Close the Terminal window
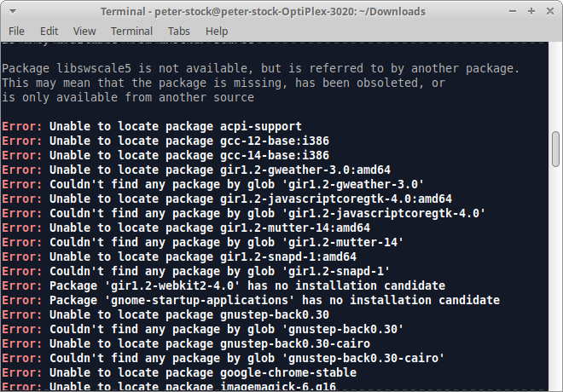The width and height of the screenshot is (563, 392). click(x=550, y=11)
